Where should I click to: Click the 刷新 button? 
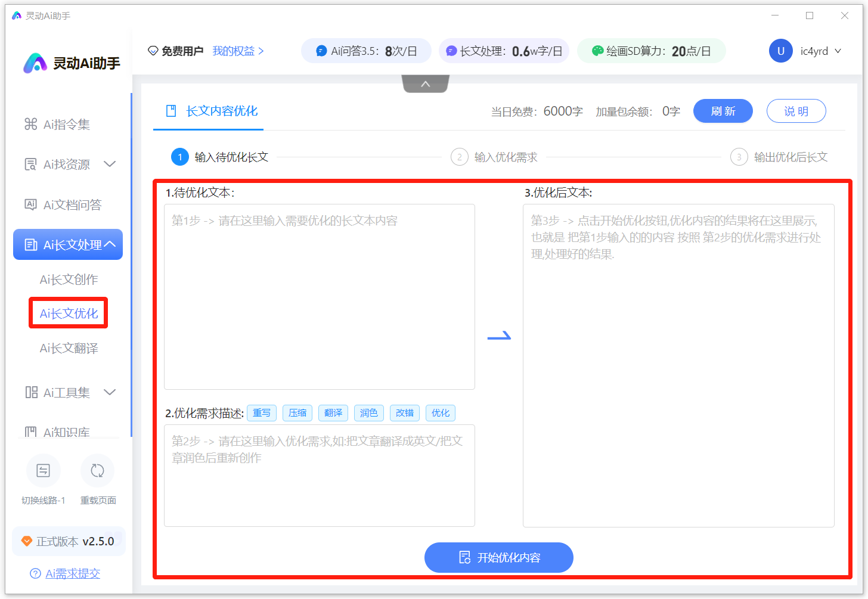pyautogui.click(x=723, y=111)
